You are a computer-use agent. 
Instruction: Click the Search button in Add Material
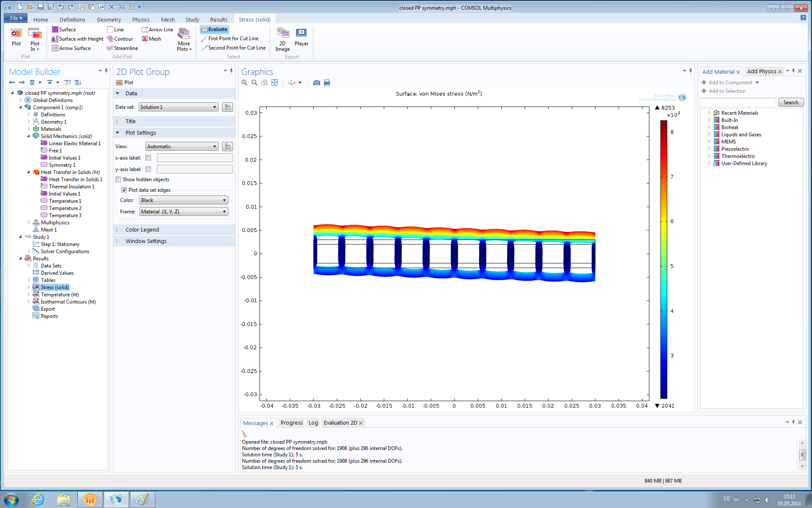click(790, 102)
